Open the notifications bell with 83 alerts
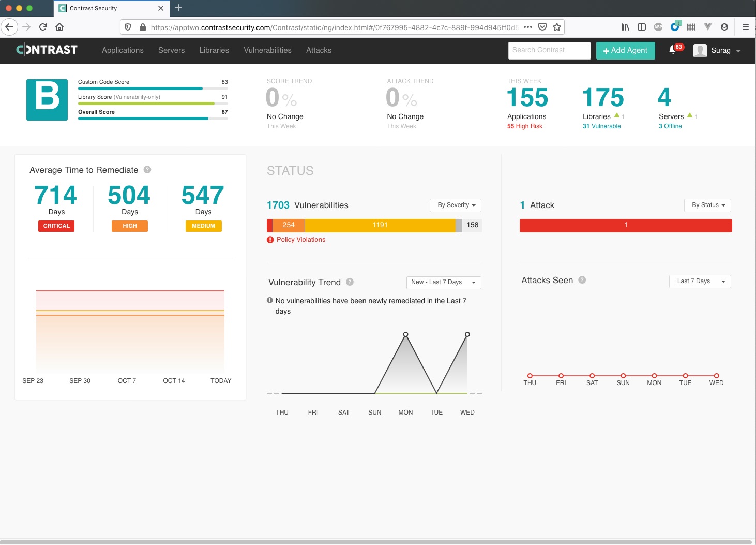Screen dimensions: 756x545 coord(673,50)
